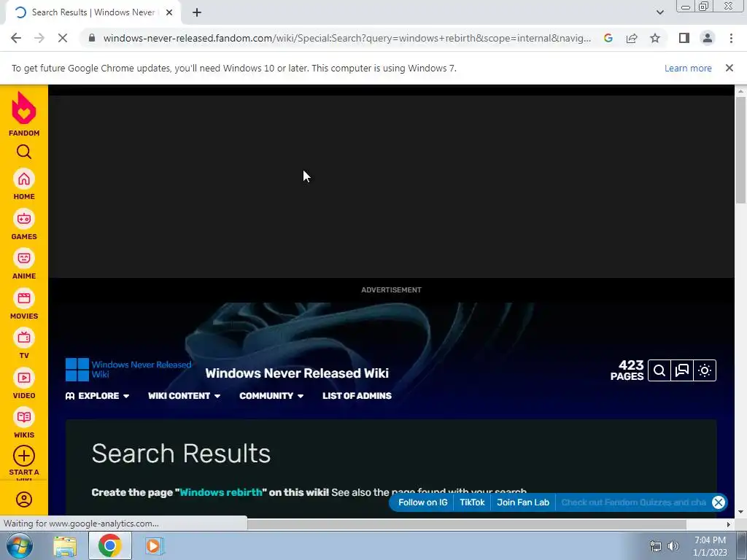Open the taskbar clock showing 7:04 PM

[x=710, y=546]
